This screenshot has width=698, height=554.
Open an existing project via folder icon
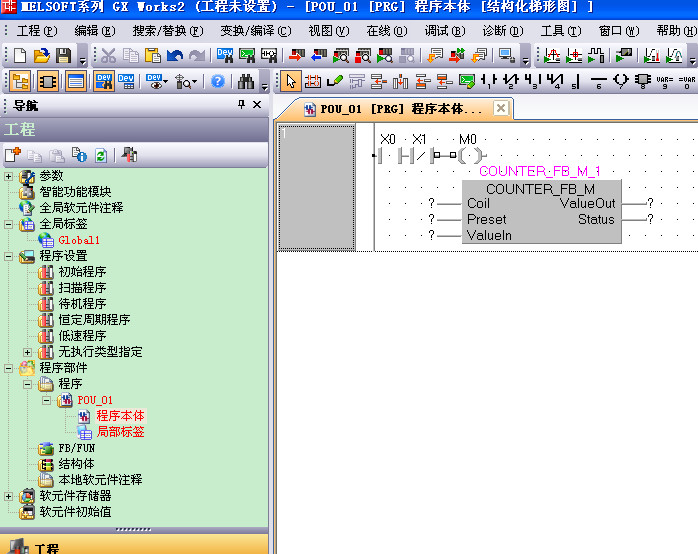41,55
